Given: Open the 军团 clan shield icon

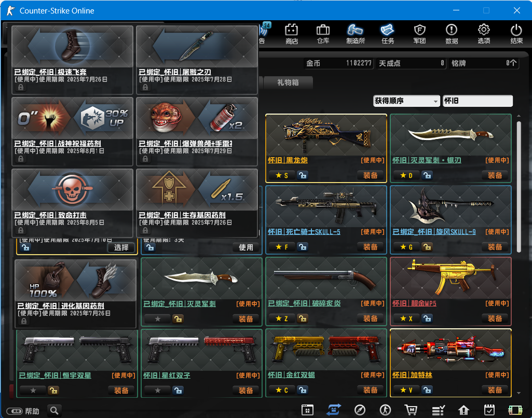Looking at the screenshot, I should (x=420, y=34).
